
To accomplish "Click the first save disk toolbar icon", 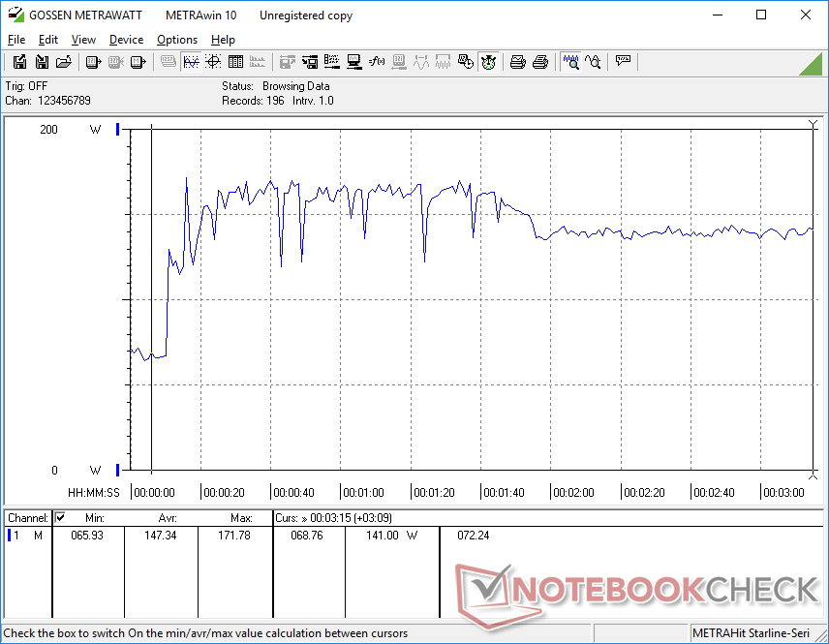I will click(19, 62).
